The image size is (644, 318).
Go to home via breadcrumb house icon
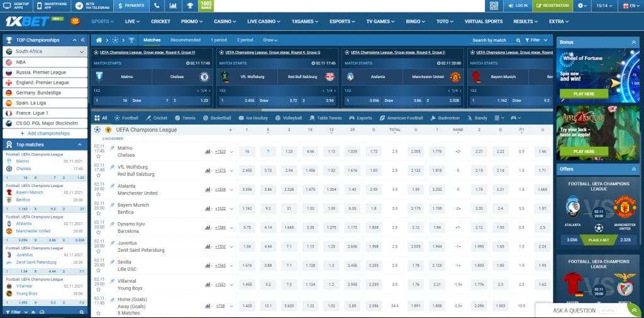pyautogui.click(x=99, y=40)
